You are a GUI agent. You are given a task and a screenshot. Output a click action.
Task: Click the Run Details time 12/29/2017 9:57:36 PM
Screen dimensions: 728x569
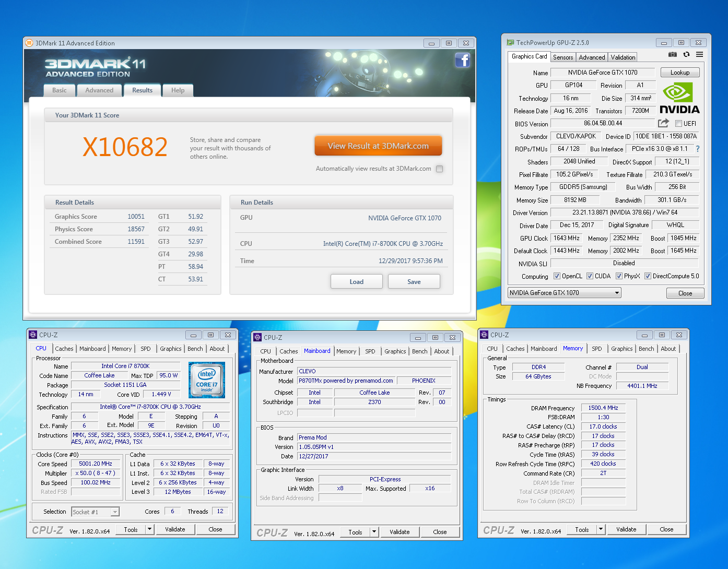(x=410, y=261)
